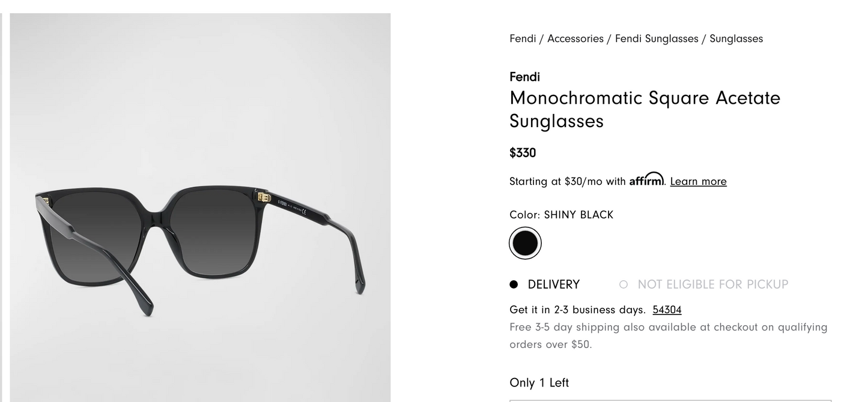Open Affirm's Learn more link
Screen dimensions: 868x402
[698, 181]
